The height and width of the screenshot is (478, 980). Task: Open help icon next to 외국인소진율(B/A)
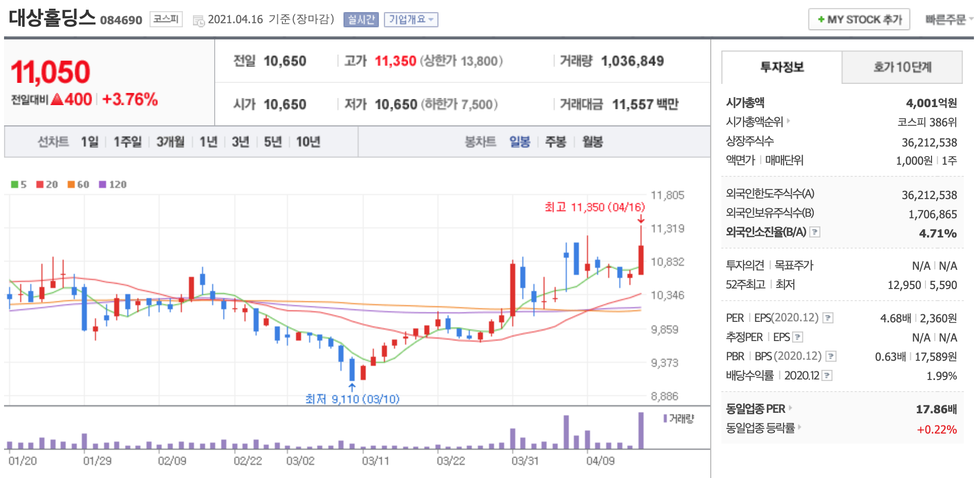[x=815, y=232]
